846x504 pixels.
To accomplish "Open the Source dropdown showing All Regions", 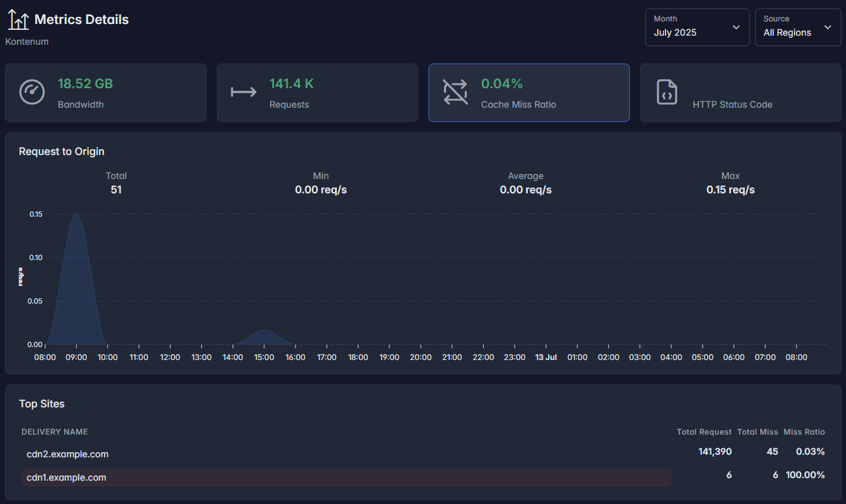I will click(798, 27).
